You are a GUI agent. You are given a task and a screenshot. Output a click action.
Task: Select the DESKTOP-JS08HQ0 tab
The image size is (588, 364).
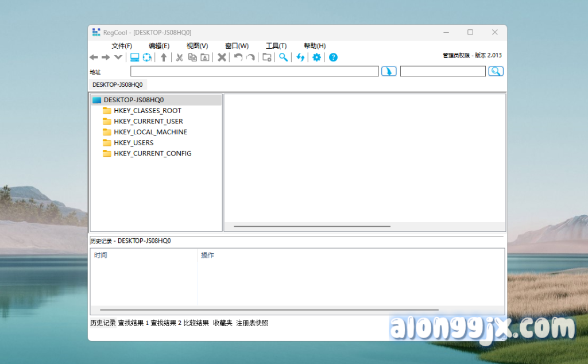click(118, 84)
